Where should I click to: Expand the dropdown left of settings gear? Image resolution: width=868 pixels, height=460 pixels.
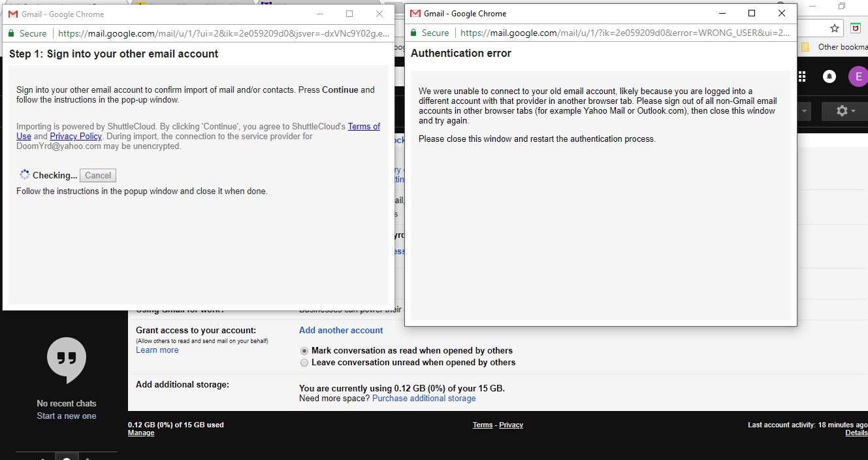click(x=804, y=111)
